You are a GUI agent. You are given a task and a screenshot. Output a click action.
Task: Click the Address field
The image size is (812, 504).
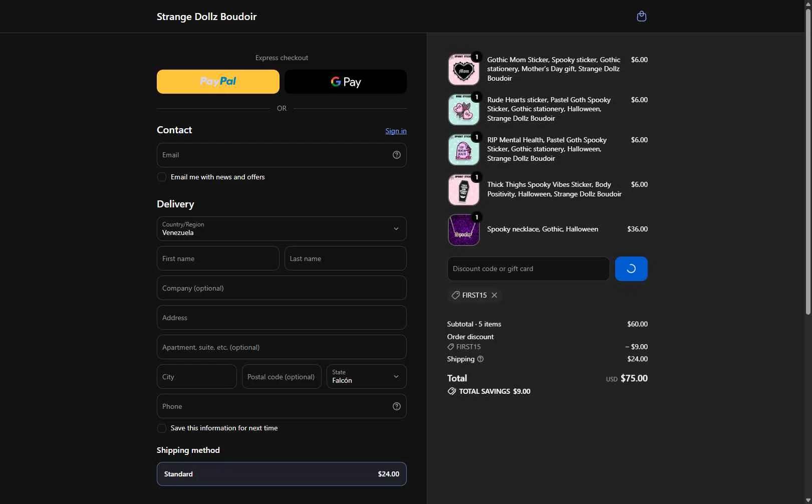point(282,318)
